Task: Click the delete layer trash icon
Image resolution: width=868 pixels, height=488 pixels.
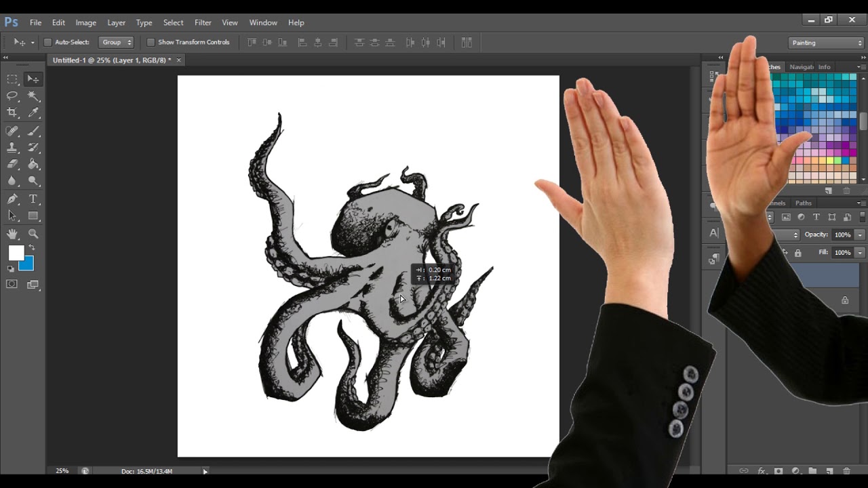Action: 846,471
